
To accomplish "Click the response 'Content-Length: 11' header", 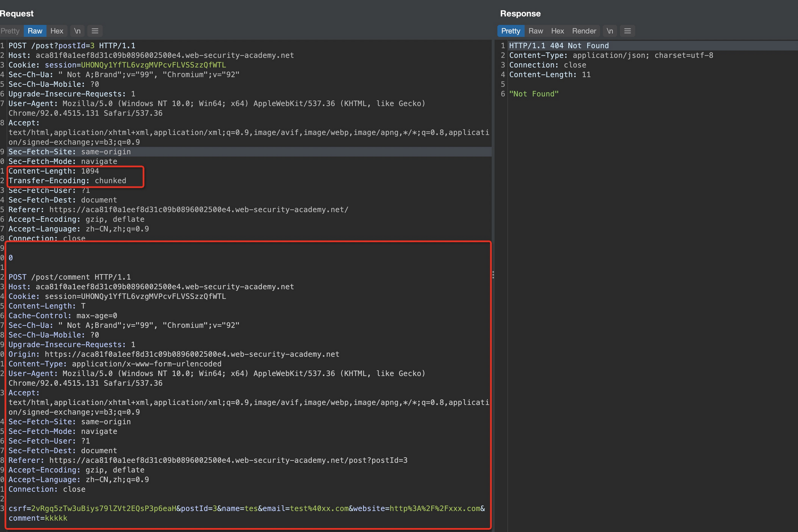I will 550,75.
